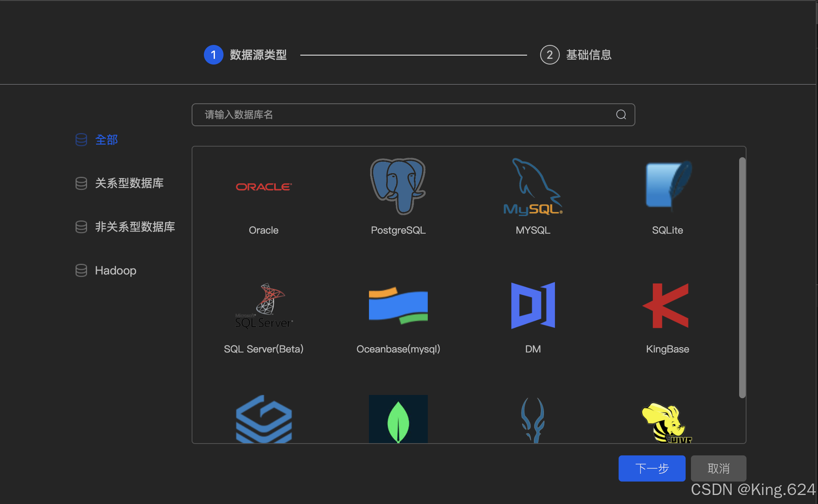This screenshot has height=504, width=818.
Task: Click the search magnifier icon
Action: coord(621,115)
